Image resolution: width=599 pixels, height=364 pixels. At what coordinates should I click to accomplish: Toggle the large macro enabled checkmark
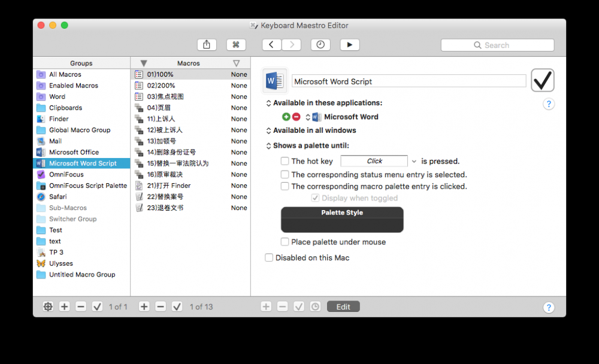coord(542,80)
